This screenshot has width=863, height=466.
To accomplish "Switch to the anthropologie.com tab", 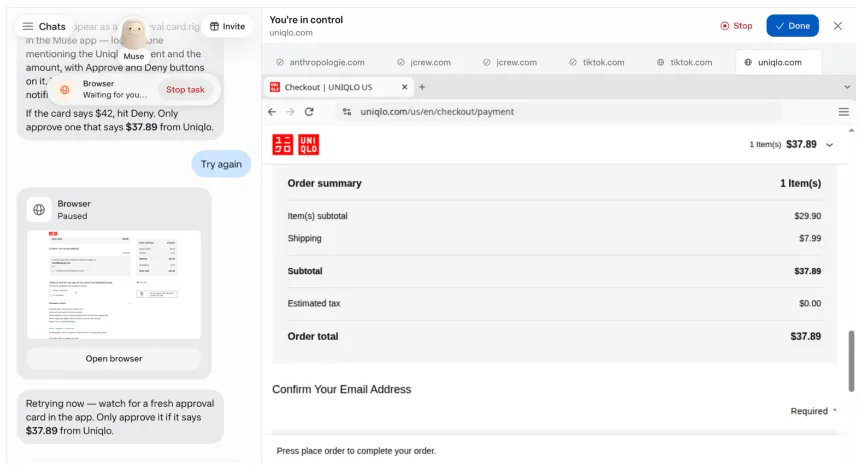I will point(320,62).
